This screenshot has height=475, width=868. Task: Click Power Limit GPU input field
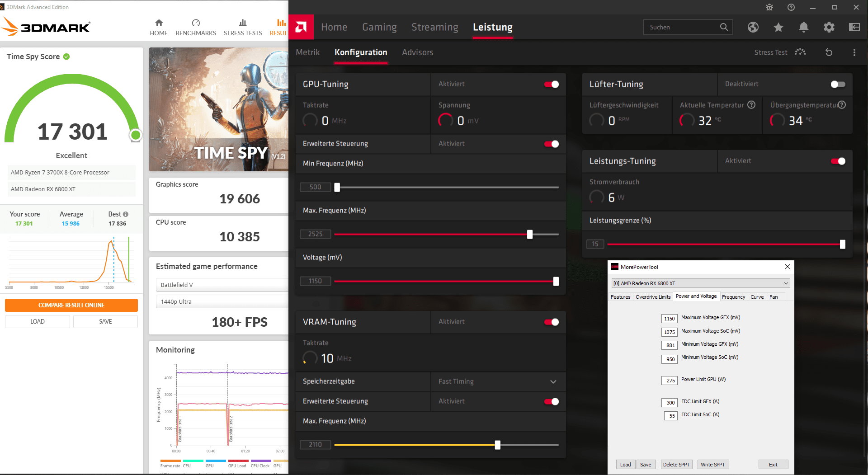coord(670,381)
